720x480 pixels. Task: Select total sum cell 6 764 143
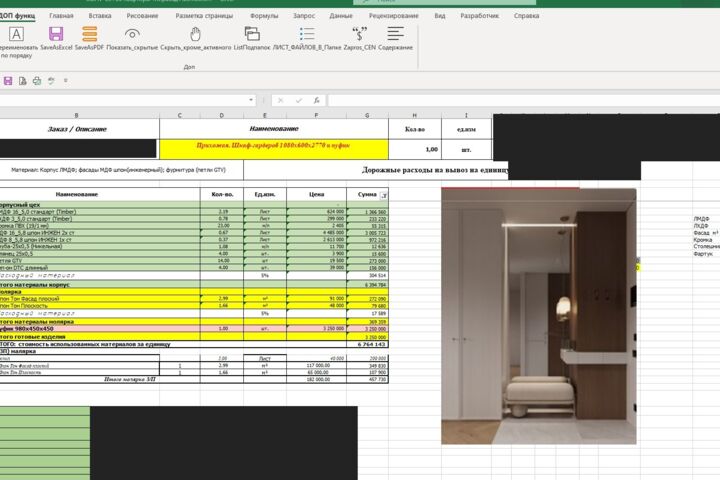[367, 344]
